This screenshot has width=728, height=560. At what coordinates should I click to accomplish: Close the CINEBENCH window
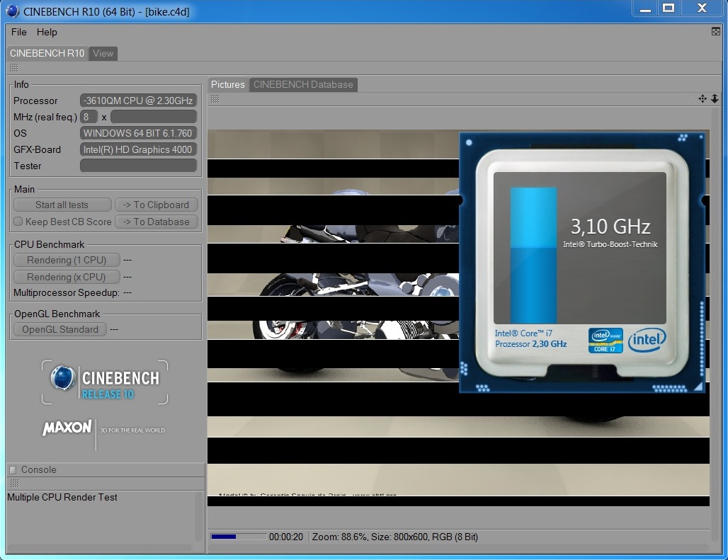click(x=702, y=8)
